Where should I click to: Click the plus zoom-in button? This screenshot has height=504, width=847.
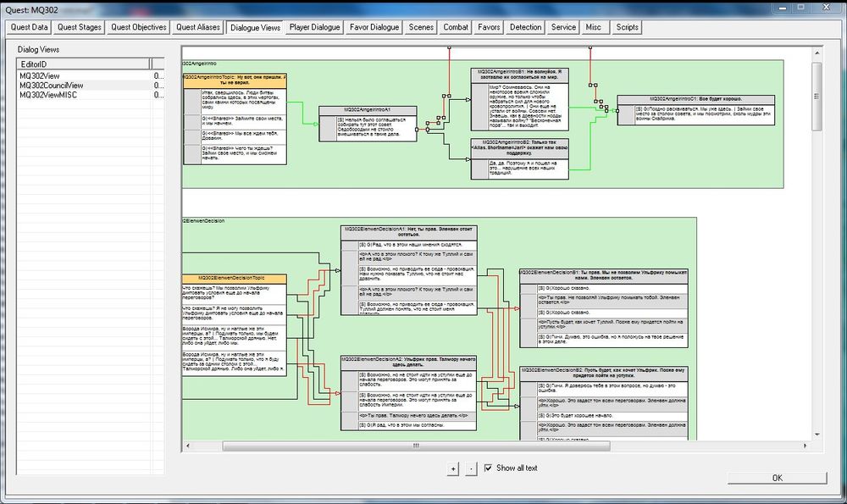453,468
